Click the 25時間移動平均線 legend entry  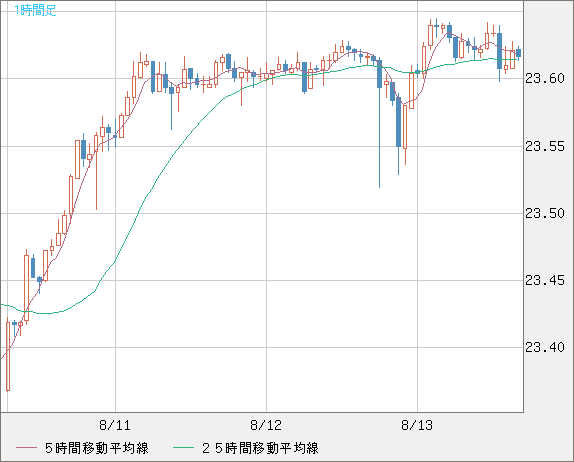(x=260, y=448)
